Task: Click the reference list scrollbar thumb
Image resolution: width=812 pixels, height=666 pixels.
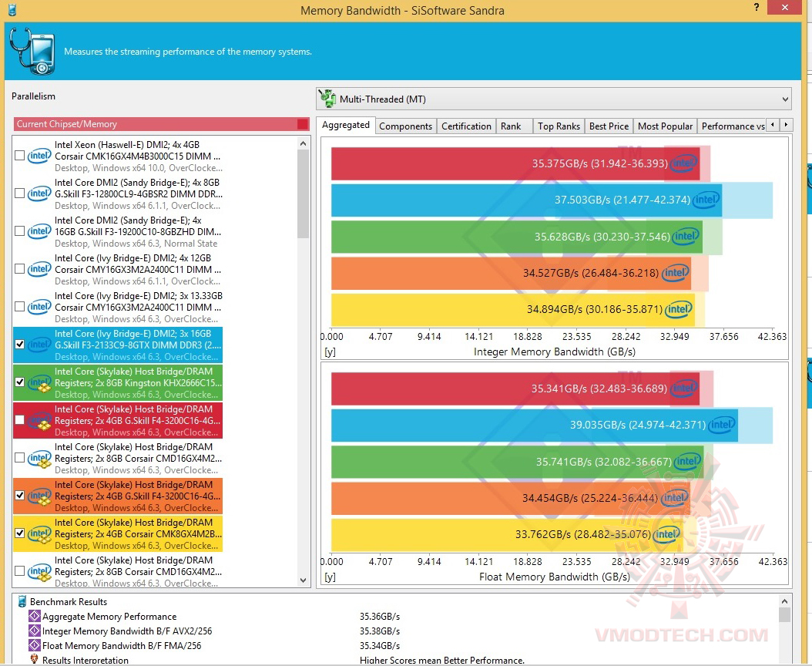Action: [x=304, y=194]
